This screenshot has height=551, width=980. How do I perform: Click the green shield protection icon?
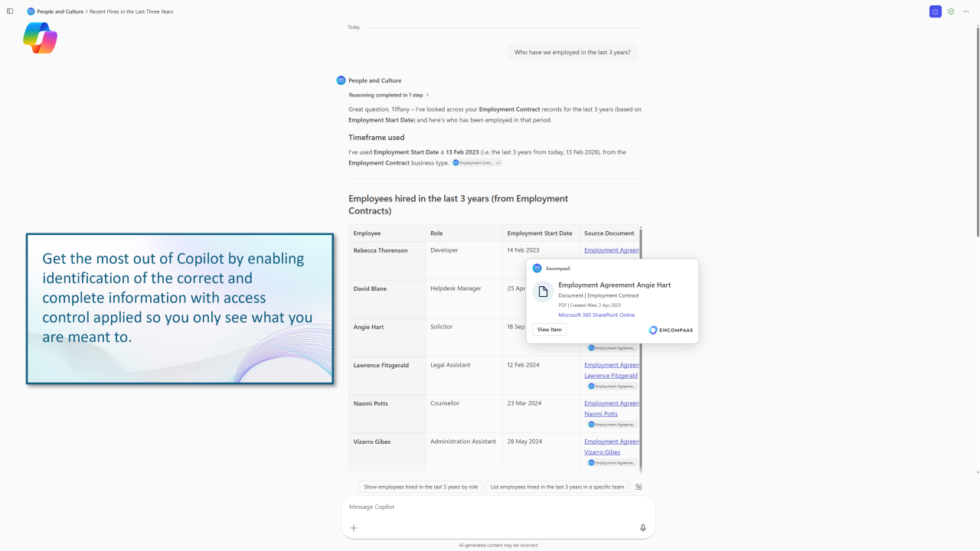pos(951,11)
